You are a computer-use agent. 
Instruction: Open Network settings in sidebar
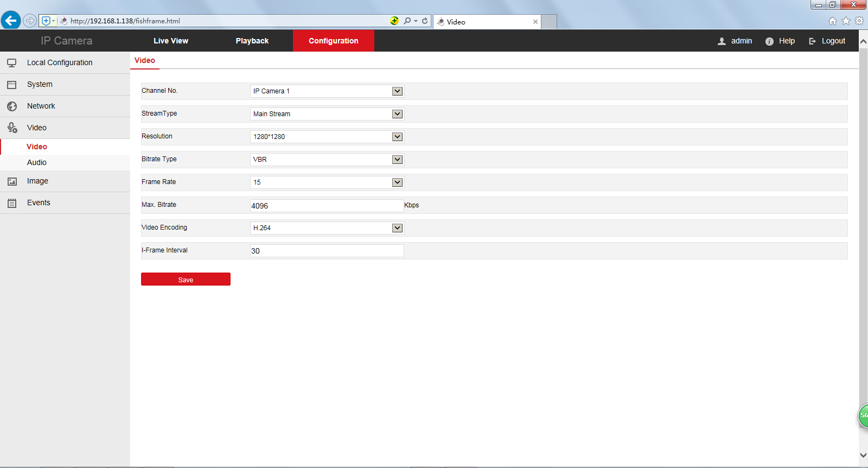(41, 106)
